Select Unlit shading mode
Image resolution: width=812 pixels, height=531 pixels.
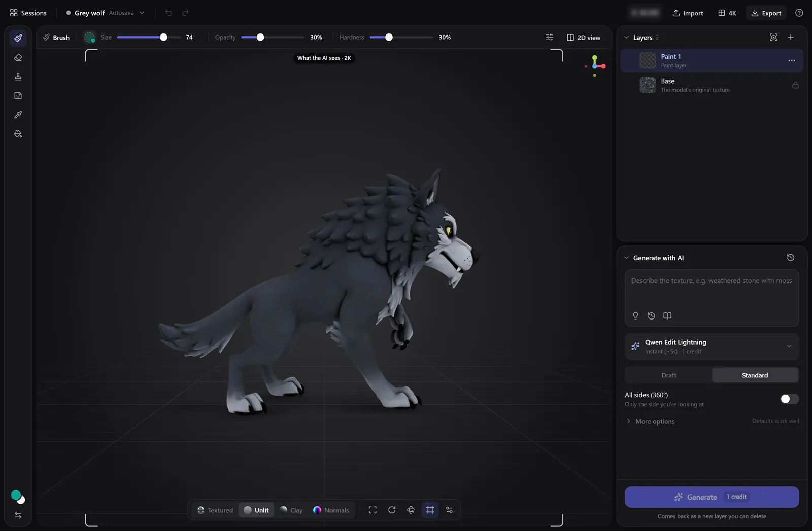256,510
